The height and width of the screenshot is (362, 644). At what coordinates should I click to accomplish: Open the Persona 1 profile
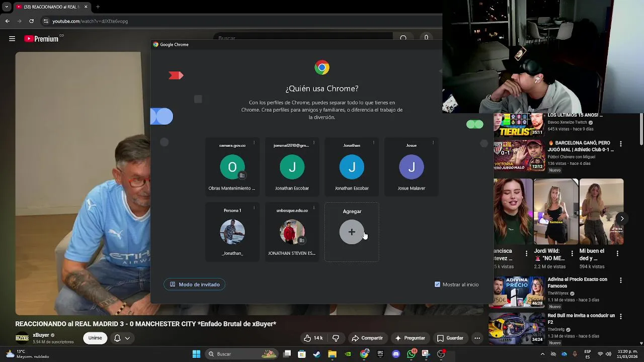click(x=232, y=232)
